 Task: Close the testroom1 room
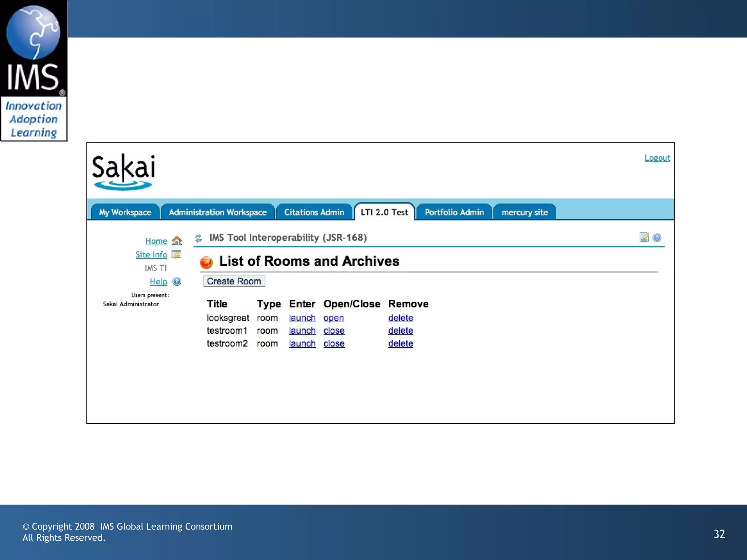[x=334, y=331]
